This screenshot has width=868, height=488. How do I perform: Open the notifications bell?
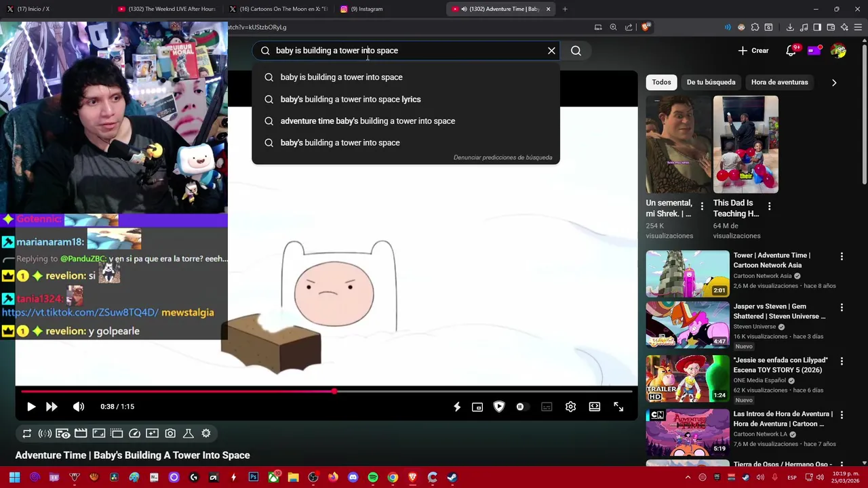point(791,51)
